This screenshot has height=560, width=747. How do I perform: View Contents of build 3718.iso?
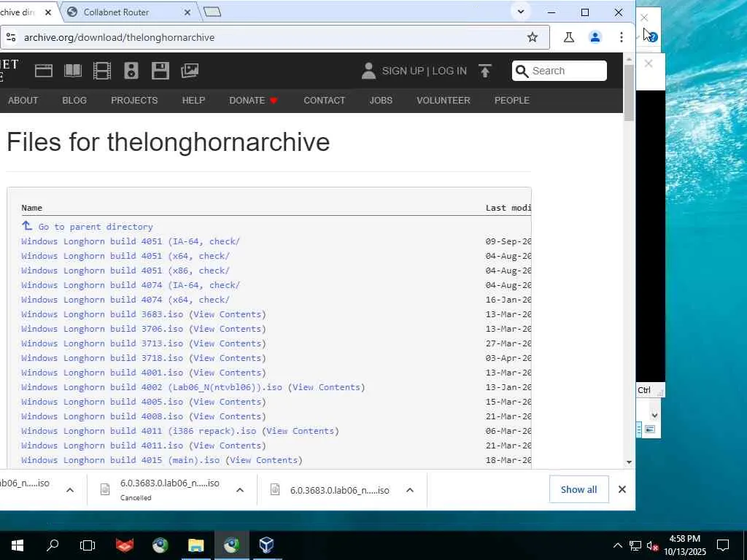(x=228, y=358)
